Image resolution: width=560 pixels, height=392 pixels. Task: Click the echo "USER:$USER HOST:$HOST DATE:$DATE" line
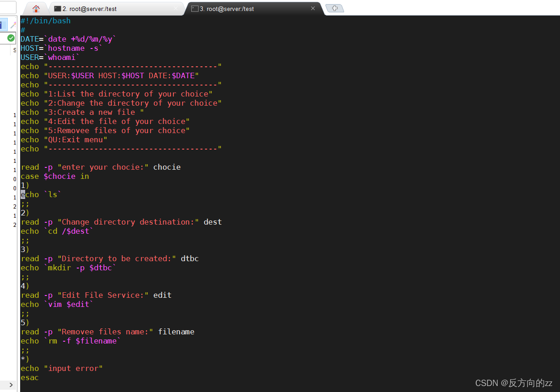click(x=110, y=75)
